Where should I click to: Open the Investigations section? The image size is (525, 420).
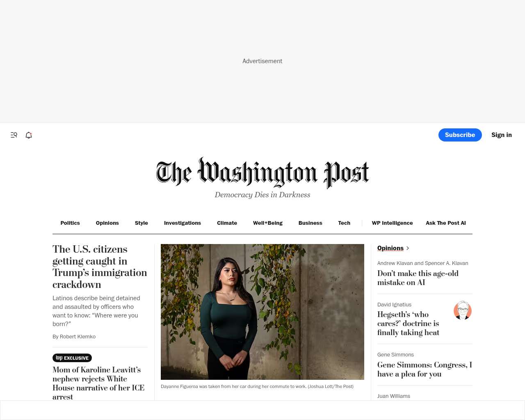(183, 223)
